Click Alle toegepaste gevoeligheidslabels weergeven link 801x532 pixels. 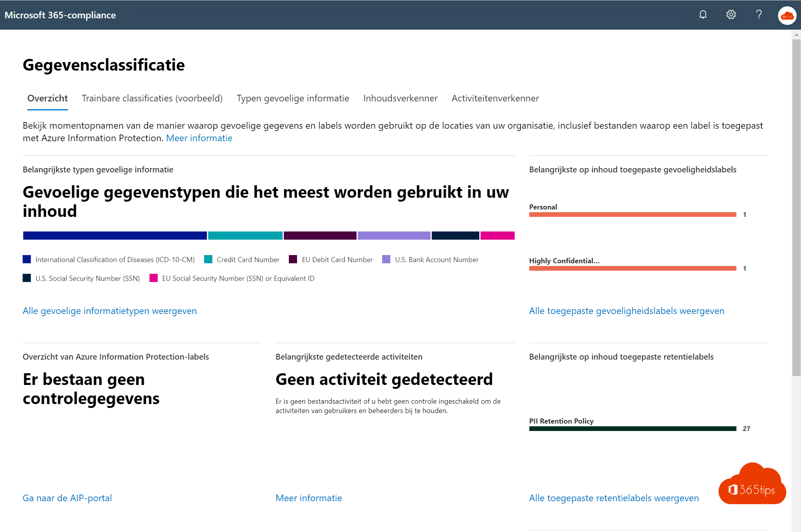point(627,311)
